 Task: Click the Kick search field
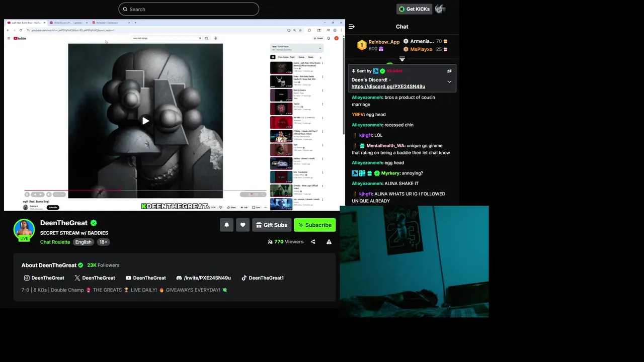(189, 9)
